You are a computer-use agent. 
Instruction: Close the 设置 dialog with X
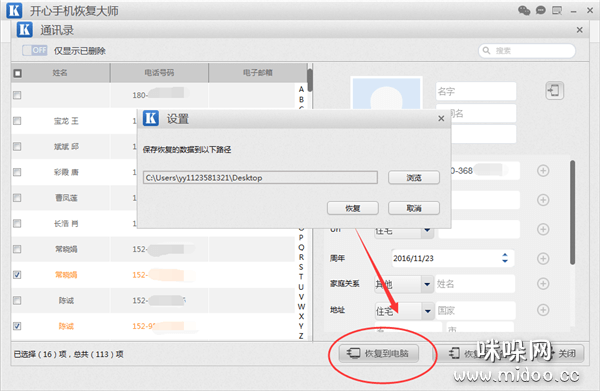[441, 119]
